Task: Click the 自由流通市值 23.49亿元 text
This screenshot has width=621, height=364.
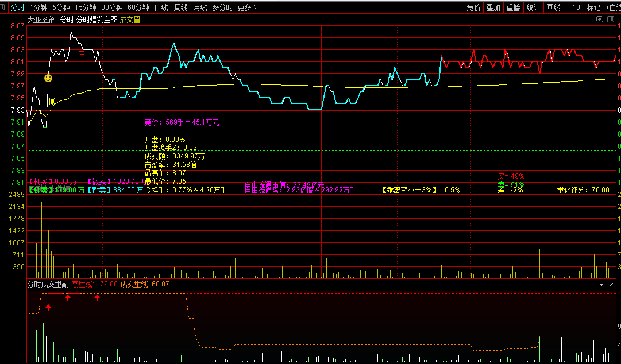Action: point(284,185)
